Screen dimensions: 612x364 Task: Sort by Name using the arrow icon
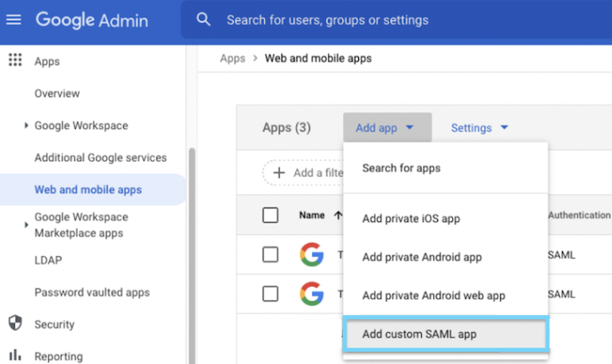point(338,215)
